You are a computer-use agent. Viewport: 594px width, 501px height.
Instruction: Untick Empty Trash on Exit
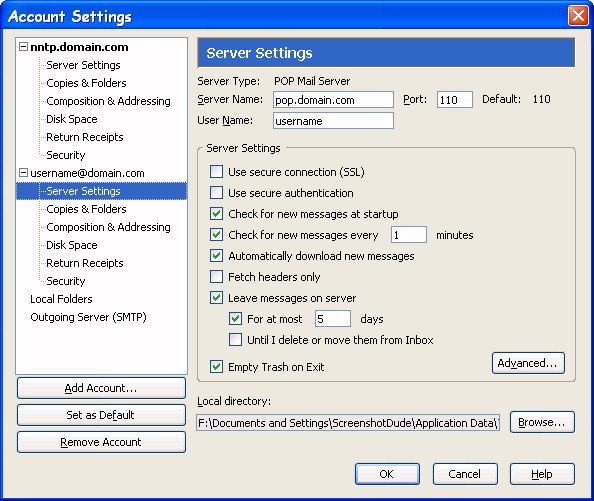pyautogui.click(x=216, y=367)
